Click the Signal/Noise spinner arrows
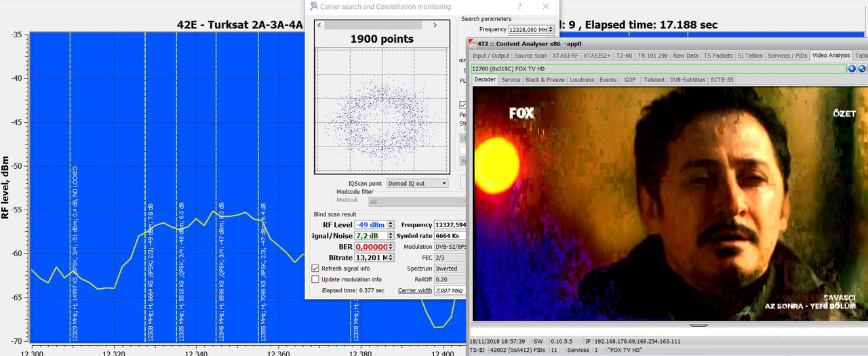Image resolution: width=868 pixels, height=356 pixels. [391, 235]
